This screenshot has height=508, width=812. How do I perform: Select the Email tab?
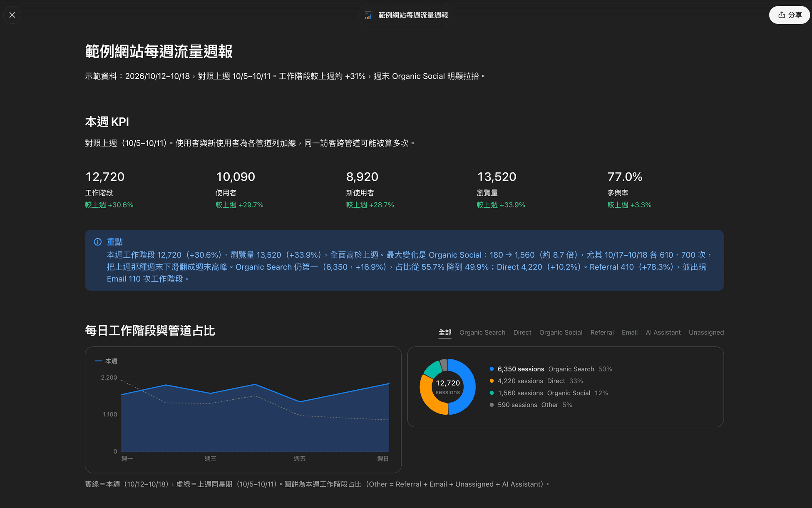[630, 332]
